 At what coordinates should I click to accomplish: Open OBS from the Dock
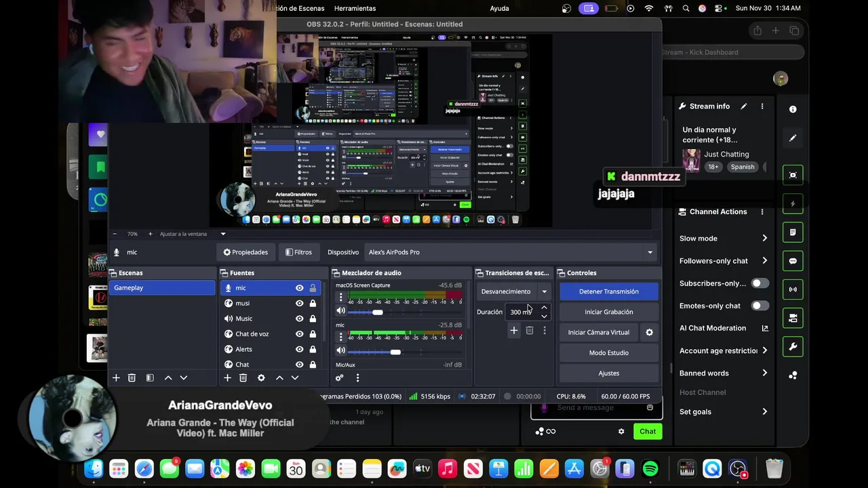[x=738, y=468]
